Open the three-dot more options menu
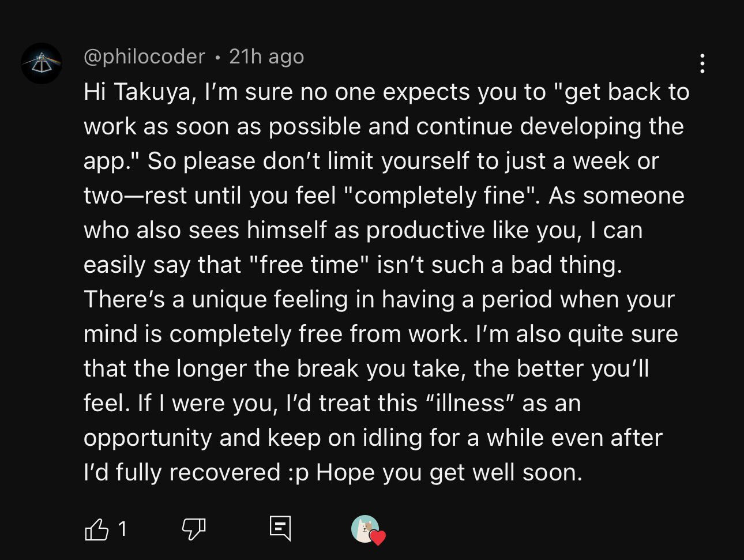This screenshot has width=744, height=560. click(702, 63)
